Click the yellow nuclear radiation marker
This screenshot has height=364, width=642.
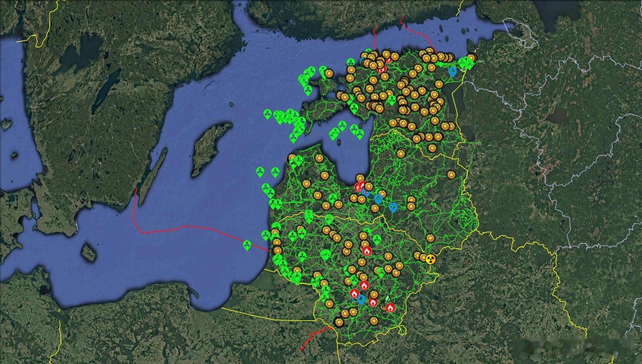[x=430, y=259]
